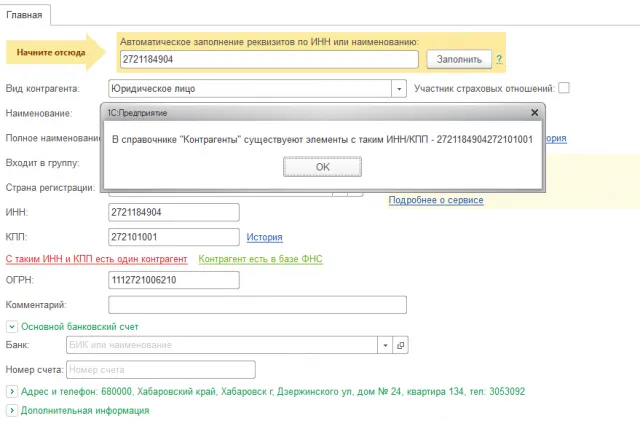Click the Комментарий input field
The width and height of the screenshot is (640, 421).
pos(258,305)
